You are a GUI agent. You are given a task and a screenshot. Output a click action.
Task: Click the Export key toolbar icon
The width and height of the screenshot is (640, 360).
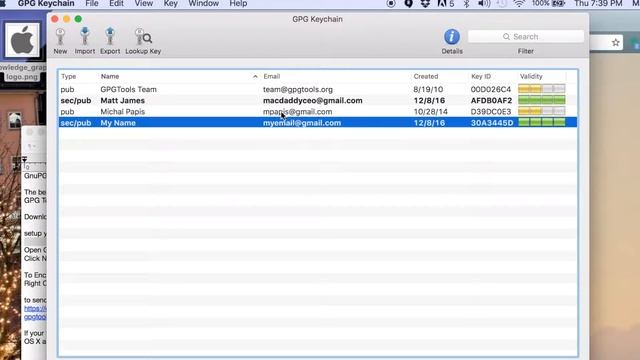click(x=110, y=41)
